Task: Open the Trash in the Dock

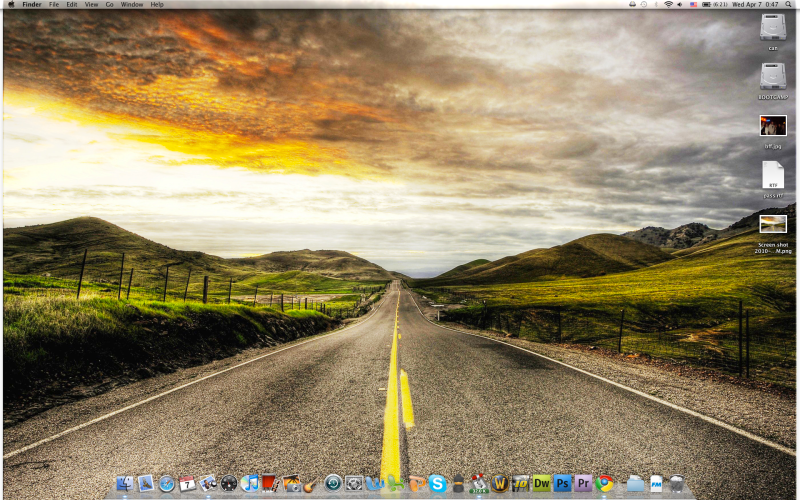Action: 677,484
